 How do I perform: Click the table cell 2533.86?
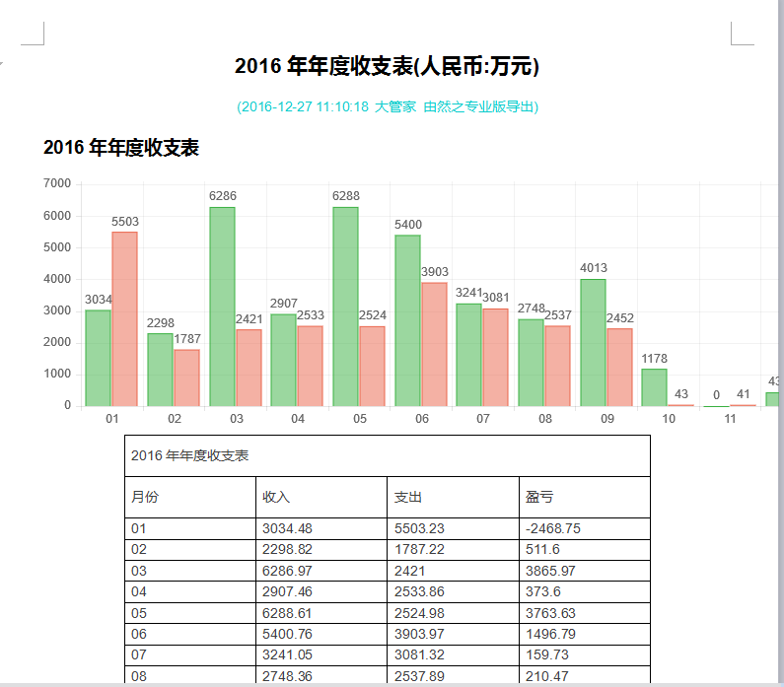pyautogui.click(x=453, y=591)
